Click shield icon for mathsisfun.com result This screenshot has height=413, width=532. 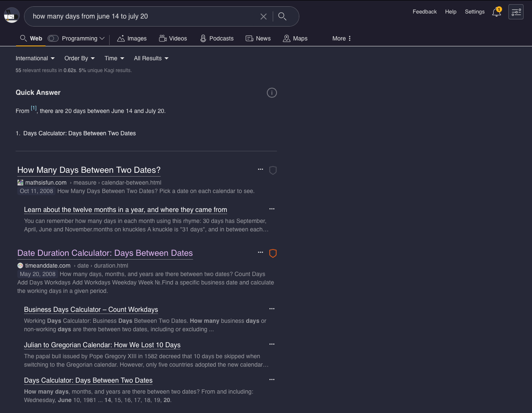pyautogui.click(x=273, y=170)
